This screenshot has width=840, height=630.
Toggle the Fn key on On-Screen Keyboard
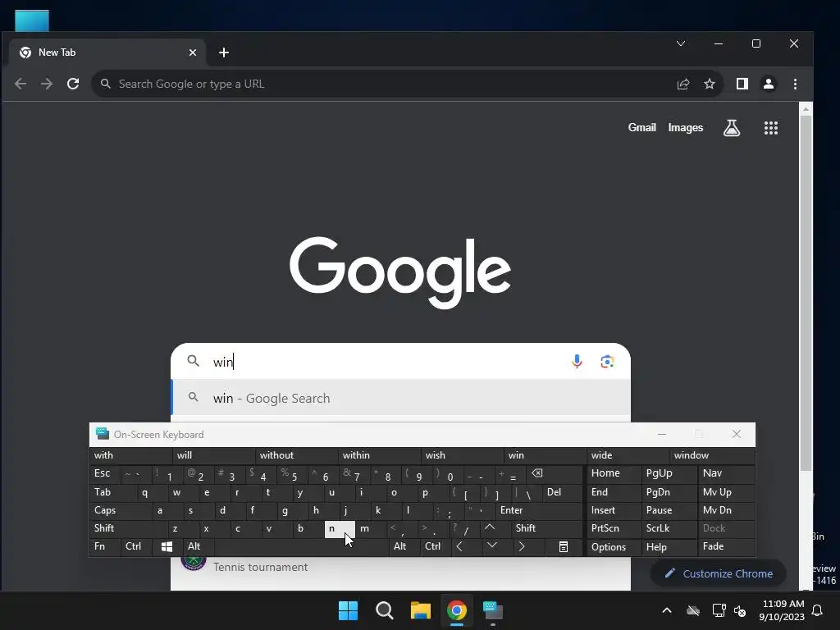pyautogui.click(x=104, y=546)
